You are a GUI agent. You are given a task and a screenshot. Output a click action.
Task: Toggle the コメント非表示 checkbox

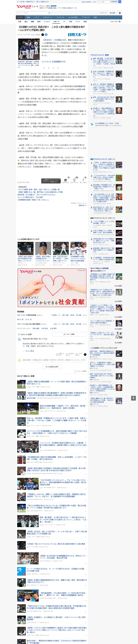75,371
